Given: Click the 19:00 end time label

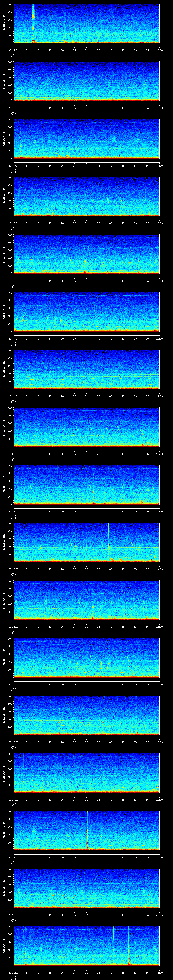Looking at the screenshot, I should [159, 281].
